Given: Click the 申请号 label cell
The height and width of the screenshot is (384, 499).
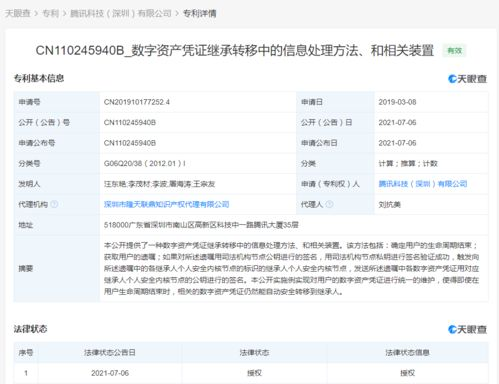Looking at the screenshot, I should click(x=57, y=102).
